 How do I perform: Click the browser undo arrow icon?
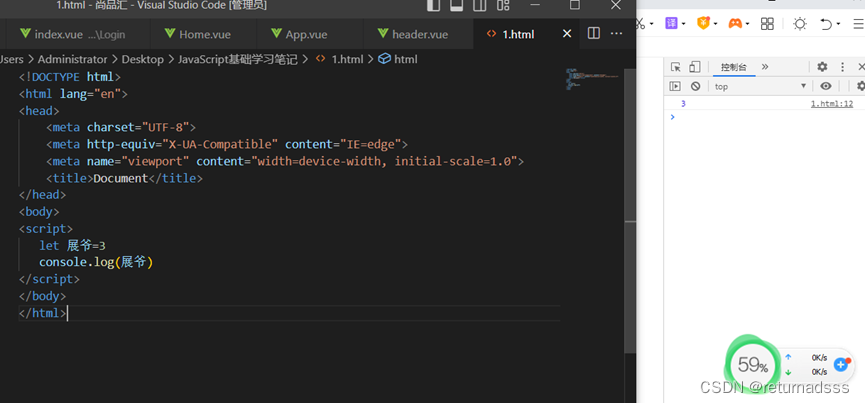click(x=826, y=24)
